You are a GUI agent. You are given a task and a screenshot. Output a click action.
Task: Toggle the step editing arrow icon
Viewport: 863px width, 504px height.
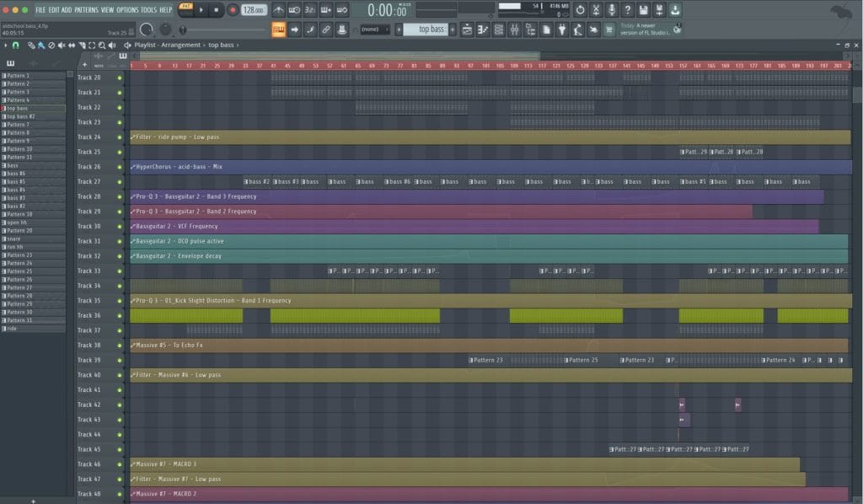point(294,29)
